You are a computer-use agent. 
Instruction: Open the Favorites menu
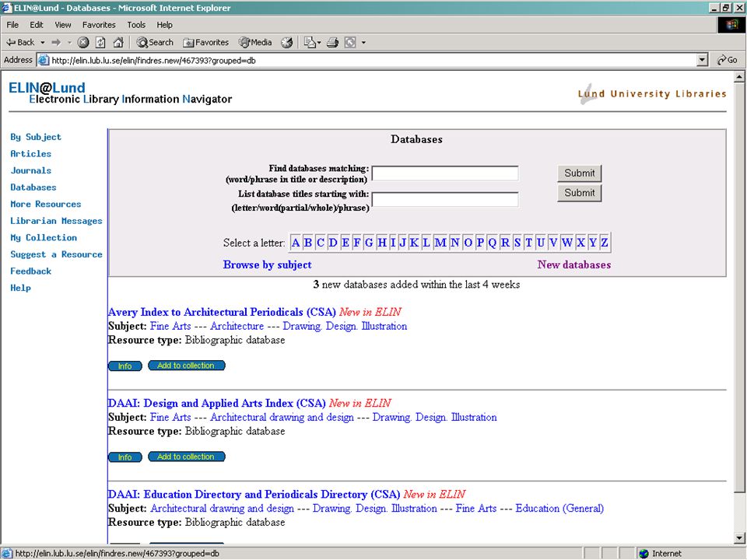tap(99, 25)
